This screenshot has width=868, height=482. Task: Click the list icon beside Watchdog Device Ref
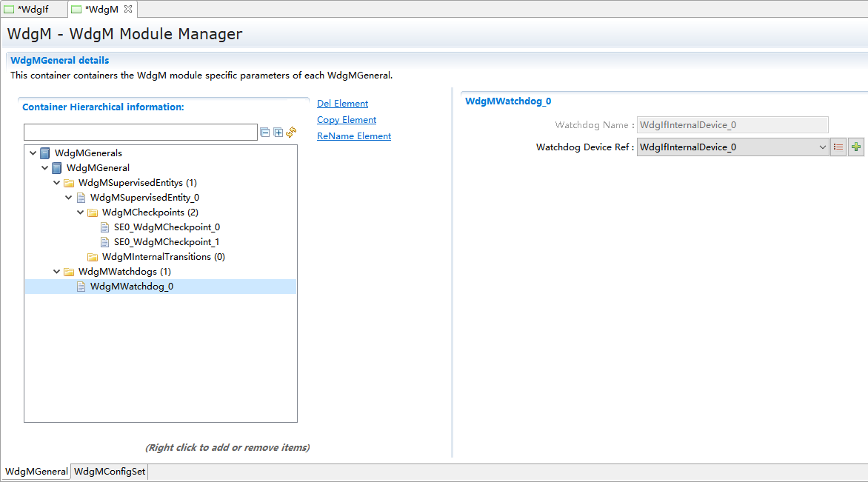click(x=838, y=147)
